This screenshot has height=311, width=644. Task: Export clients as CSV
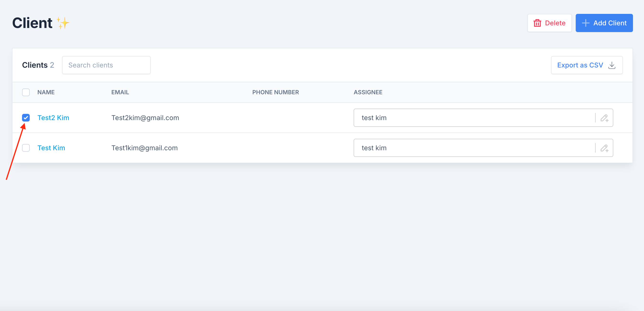tap(586, 65)
